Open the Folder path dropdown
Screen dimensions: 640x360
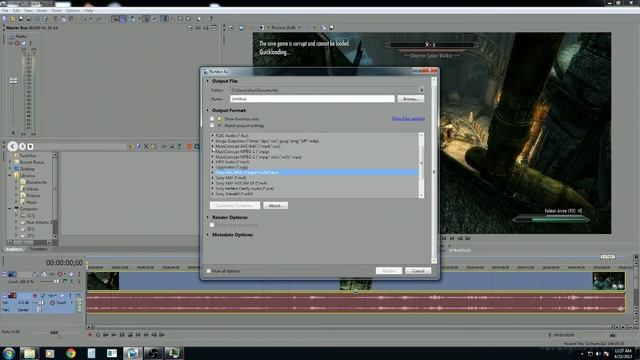click(421, 90)
